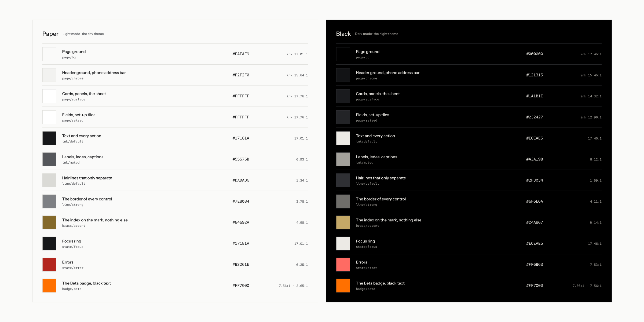The height and width of the screenshot is (322, 644).
Task: Click the Black page ground swatch
Action: [343, 54]
